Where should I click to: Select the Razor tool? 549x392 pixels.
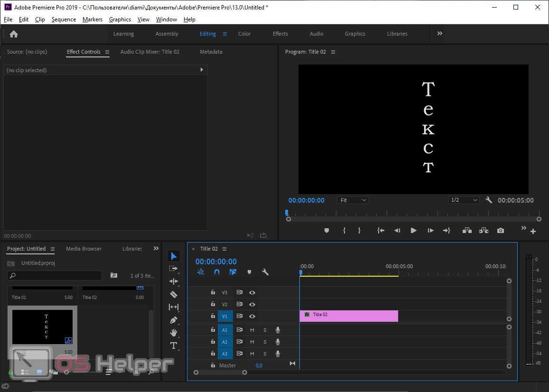coord(174,294)
